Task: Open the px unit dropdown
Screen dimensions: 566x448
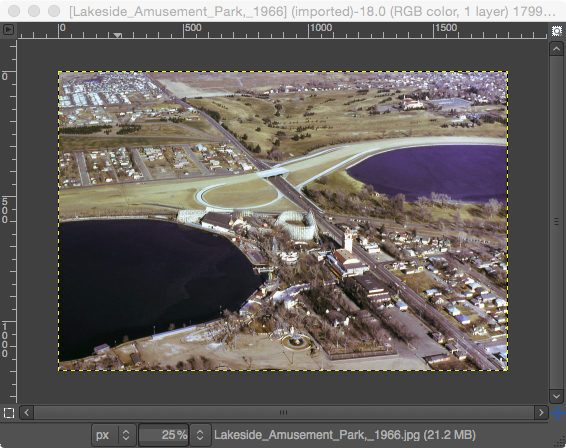Action: click(114, 435)
